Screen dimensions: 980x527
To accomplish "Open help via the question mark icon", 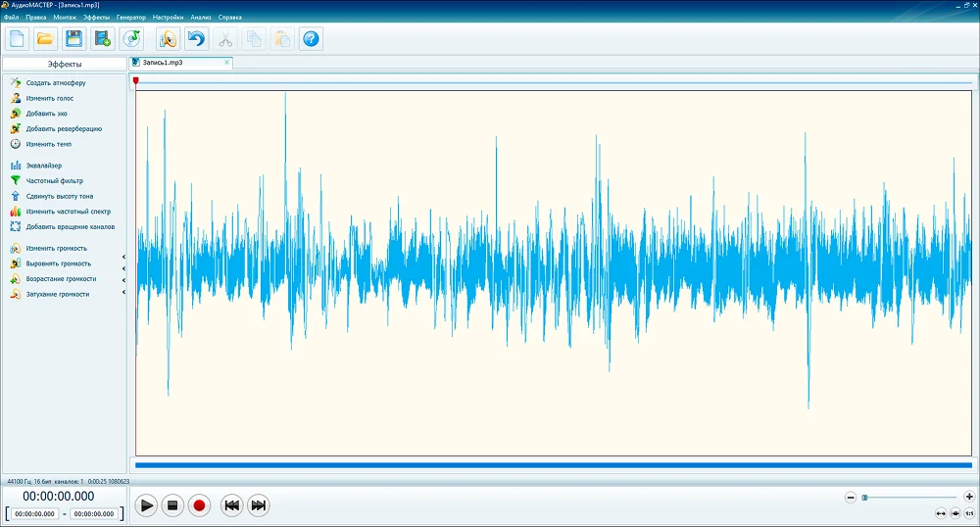I will [311, 39].
